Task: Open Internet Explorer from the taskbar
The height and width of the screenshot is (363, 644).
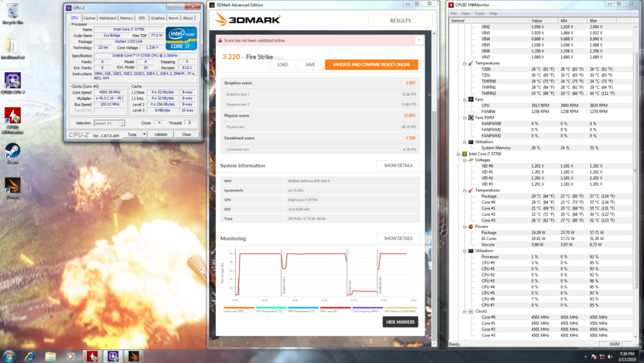Action: coord(30,356)
